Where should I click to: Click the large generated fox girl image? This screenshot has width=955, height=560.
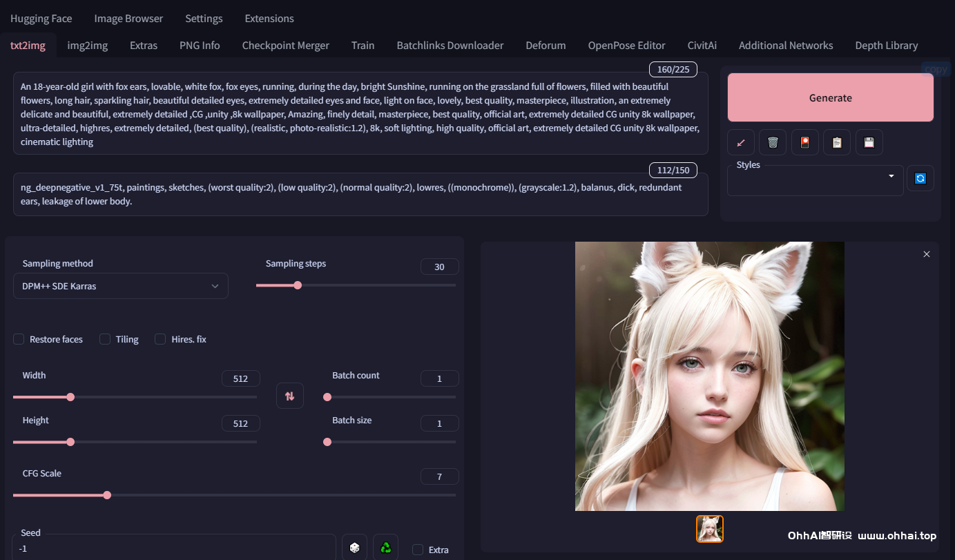(x=710, y=376)
